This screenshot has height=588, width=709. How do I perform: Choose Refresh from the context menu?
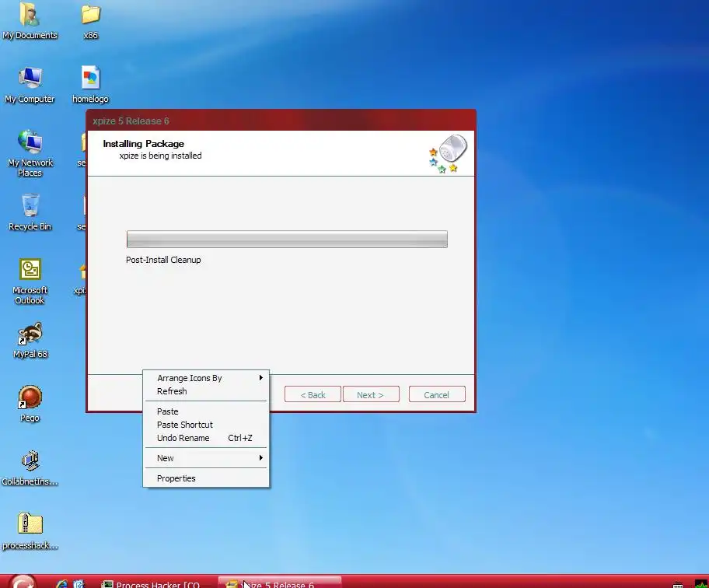click(x=206, y=391)
